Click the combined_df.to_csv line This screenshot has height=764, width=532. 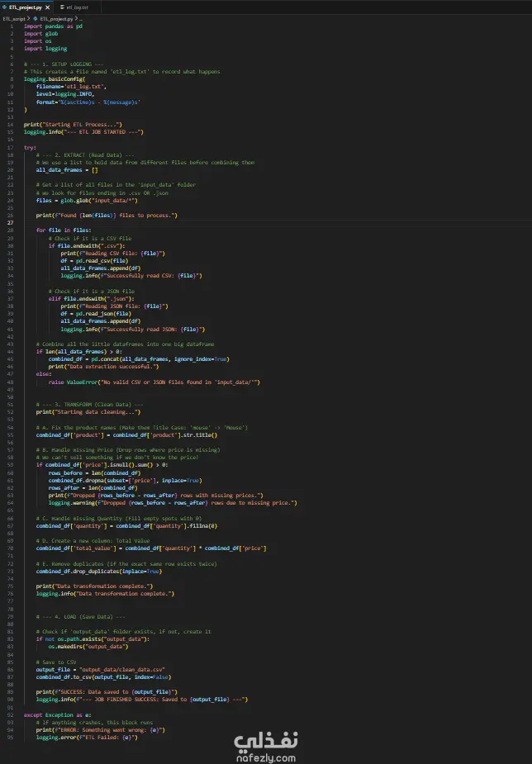(103, 677)
